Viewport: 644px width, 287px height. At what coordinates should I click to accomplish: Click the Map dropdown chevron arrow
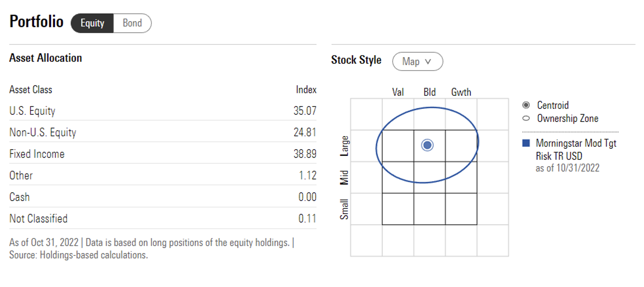(428, 62)
